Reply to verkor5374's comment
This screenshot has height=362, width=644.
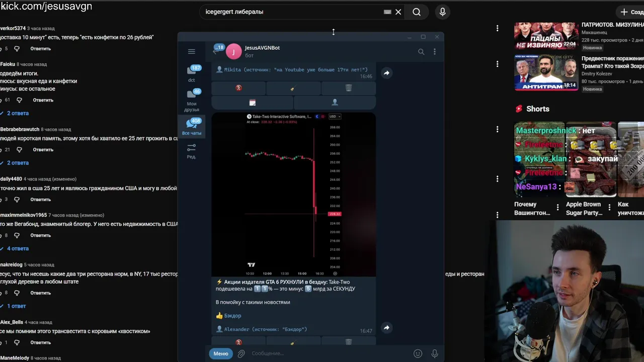pyautogui.click(x=40, y=49)
